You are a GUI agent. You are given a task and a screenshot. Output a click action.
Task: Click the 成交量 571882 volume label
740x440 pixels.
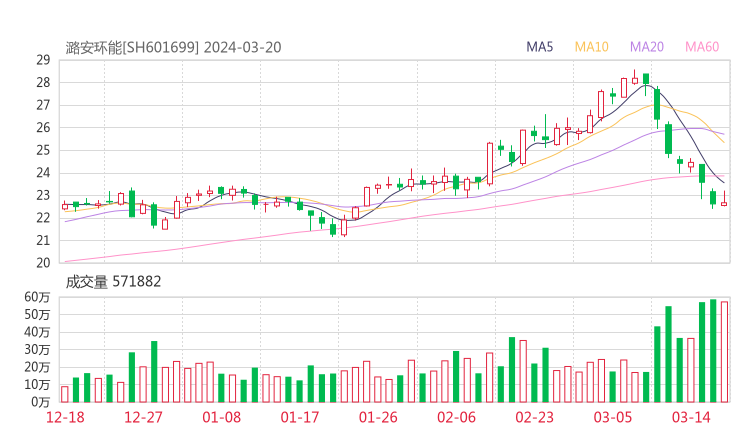pyautogui.click(x=113, y=282)
